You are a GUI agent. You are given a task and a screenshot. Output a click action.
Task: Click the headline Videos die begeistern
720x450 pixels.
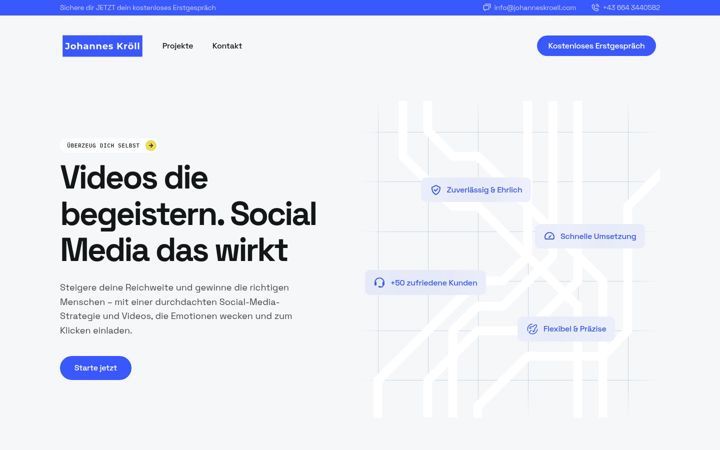click(188, 214)
